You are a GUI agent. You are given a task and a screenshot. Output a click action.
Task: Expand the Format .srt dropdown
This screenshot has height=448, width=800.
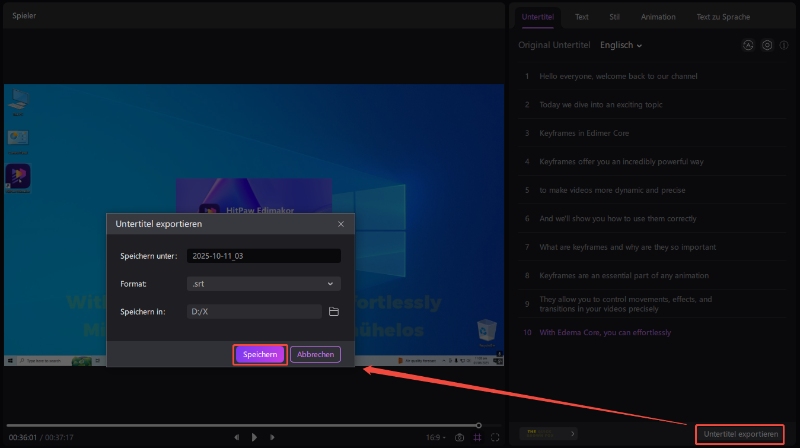point(264,284)
